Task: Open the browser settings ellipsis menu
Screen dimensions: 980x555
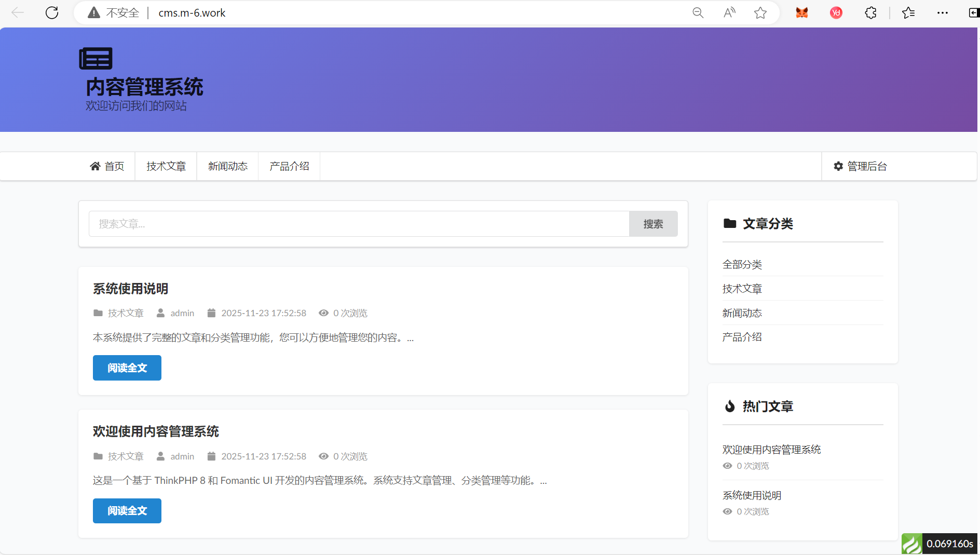Action: (x=943, y=12)
